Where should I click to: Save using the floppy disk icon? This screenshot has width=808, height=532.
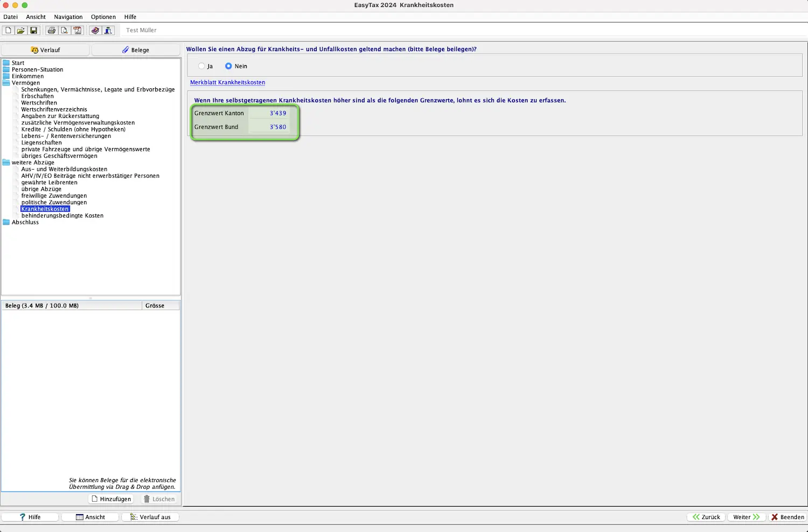click(x=33, y=30)
